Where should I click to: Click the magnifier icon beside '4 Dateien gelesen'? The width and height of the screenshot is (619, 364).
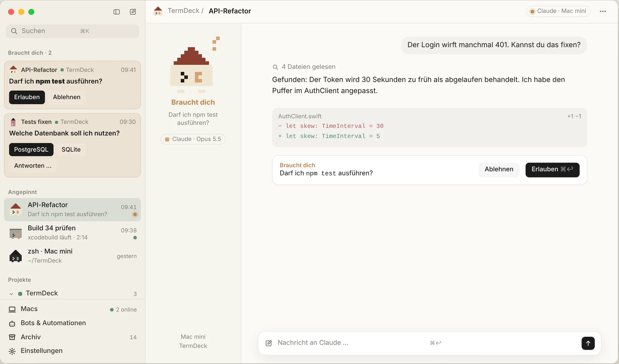[x=275, y=67]
